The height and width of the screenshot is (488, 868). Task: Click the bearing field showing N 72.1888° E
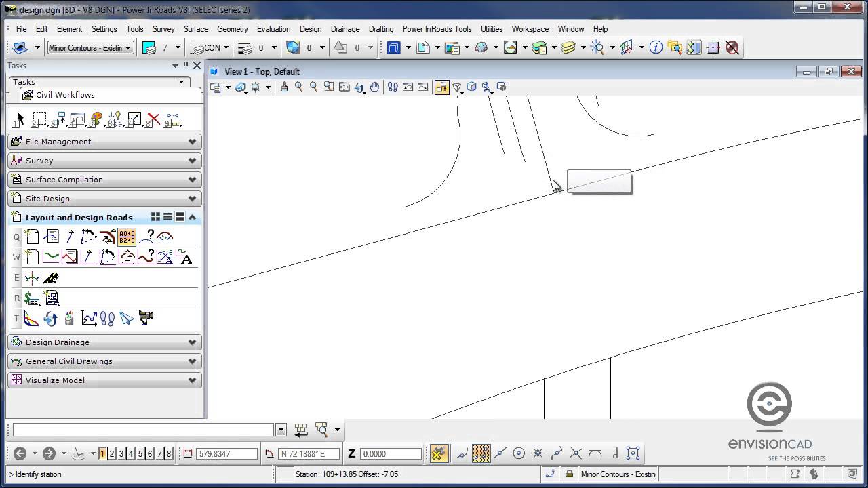[308, 454]
